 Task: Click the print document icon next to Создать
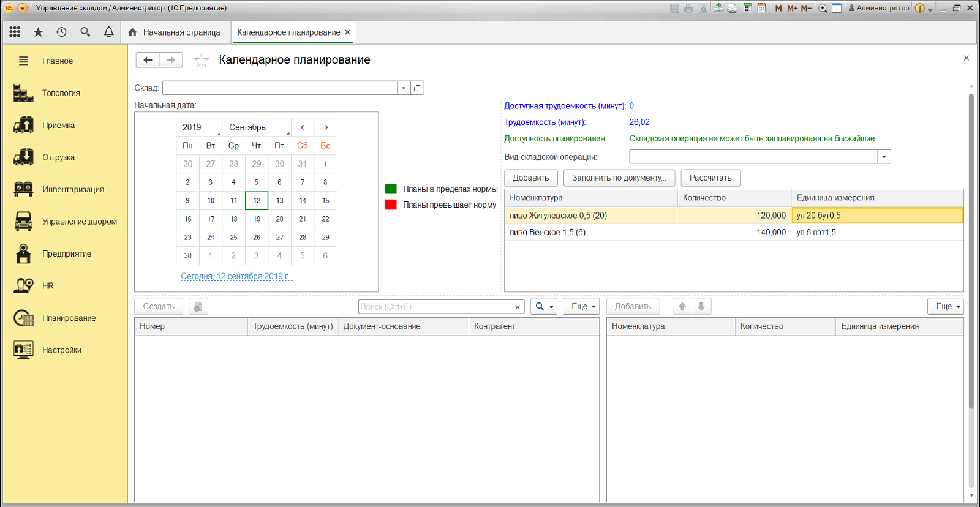[198, 306]
